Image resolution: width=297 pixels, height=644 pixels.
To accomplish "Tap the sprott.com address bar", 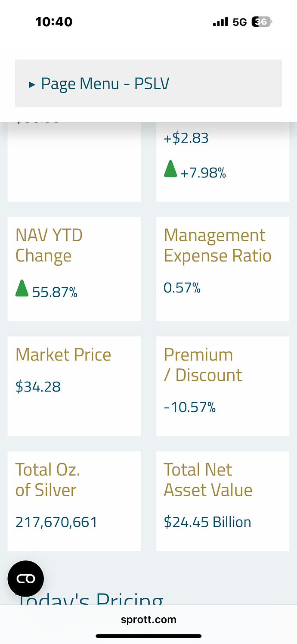I will click(x=148, y=620).
